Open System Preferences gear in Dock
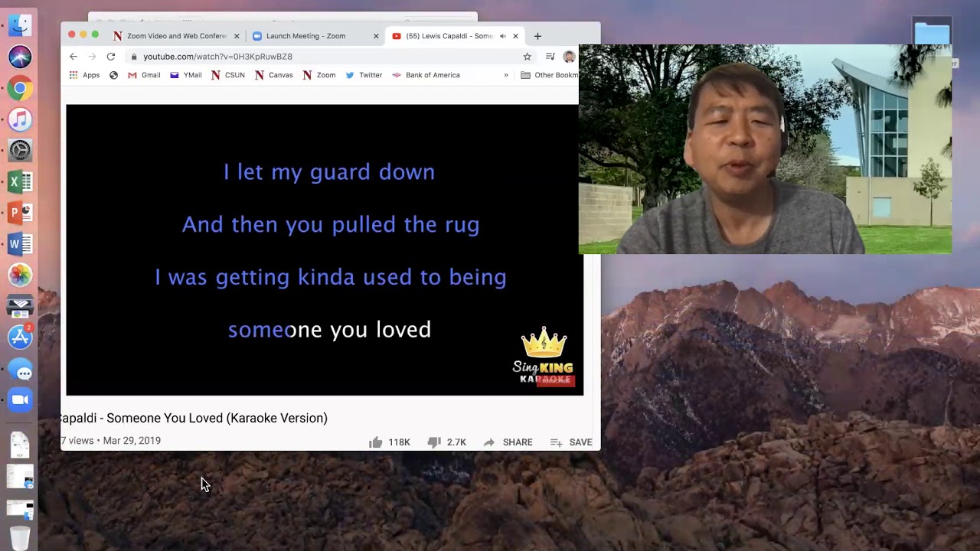 pyautogui.click(x=20, y=151)
